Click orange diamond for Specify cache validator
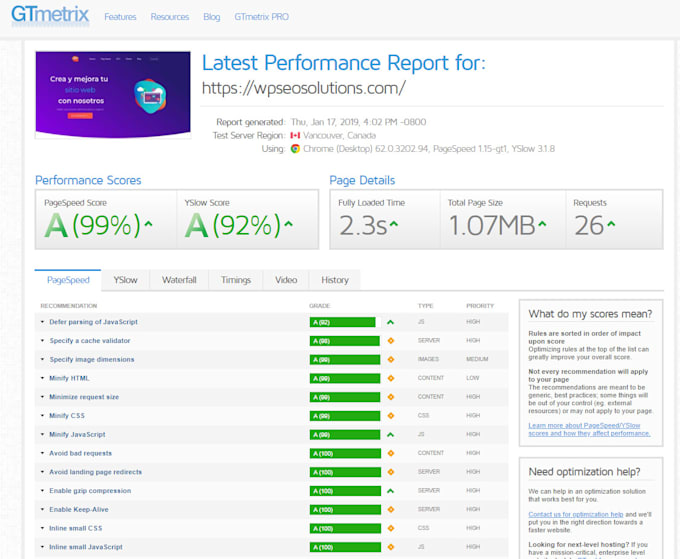This screenshot has width=680, height=559. tap(391, 341)
